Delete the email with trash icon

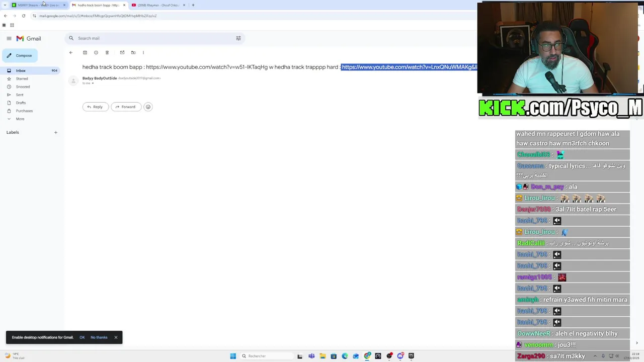[107, 52]
